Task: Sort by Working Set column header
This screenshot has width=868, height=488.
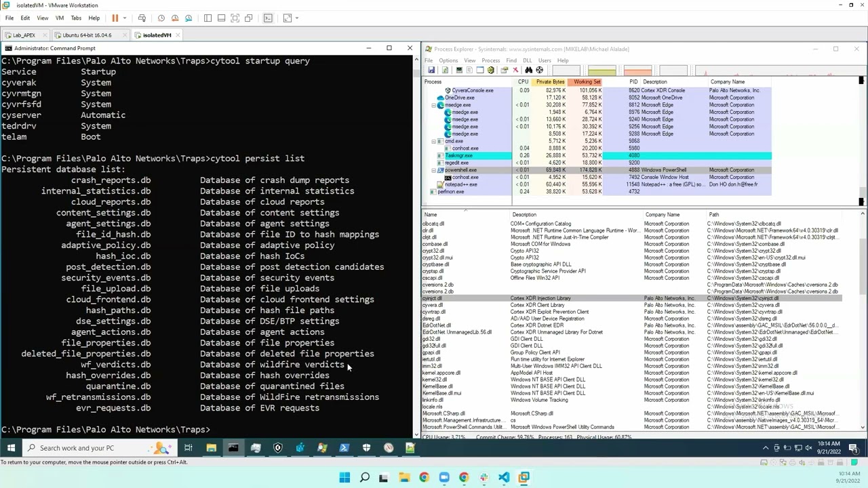Action: tap(587, 82)
